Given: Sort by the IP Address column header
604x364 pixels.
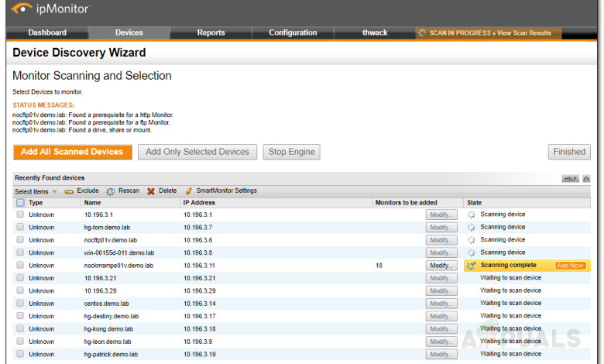Looking at the screenshot, I should pyautogui.click(x=199, y=203).
